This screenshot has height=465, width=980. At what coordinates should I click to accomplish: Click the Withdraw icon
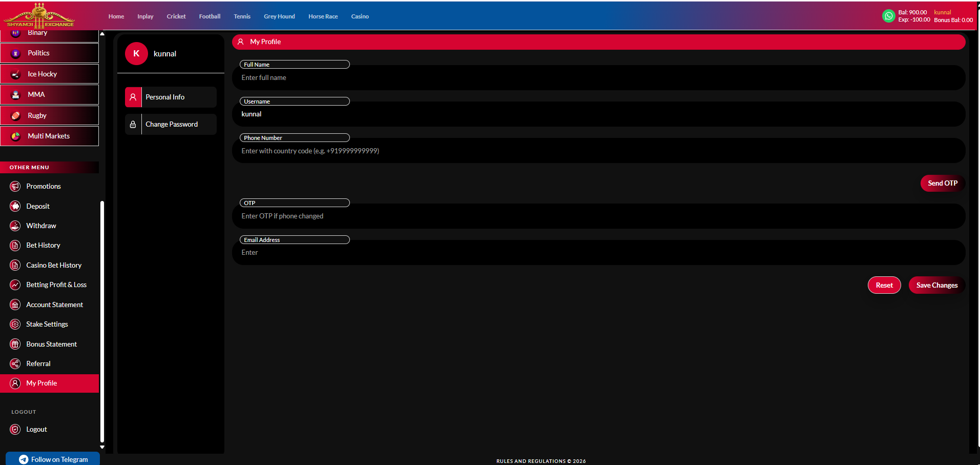pyautogui.click(x=15, y=226)
